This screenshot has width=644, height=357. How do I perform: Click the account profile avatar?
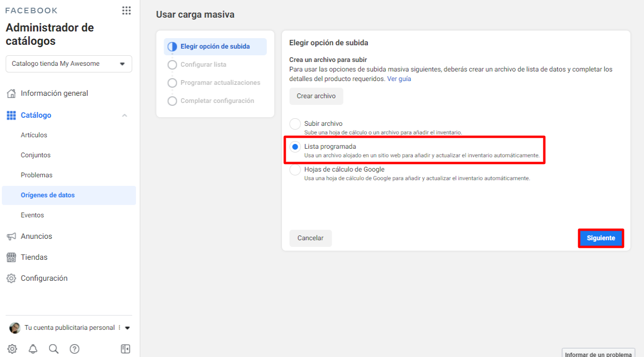pos(15,328)
